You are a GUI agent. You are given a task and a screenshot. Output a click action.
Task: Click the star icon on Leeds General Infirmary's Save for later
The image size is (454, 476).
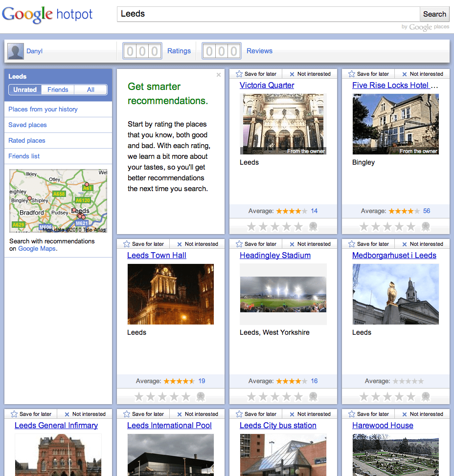point(14,414)
